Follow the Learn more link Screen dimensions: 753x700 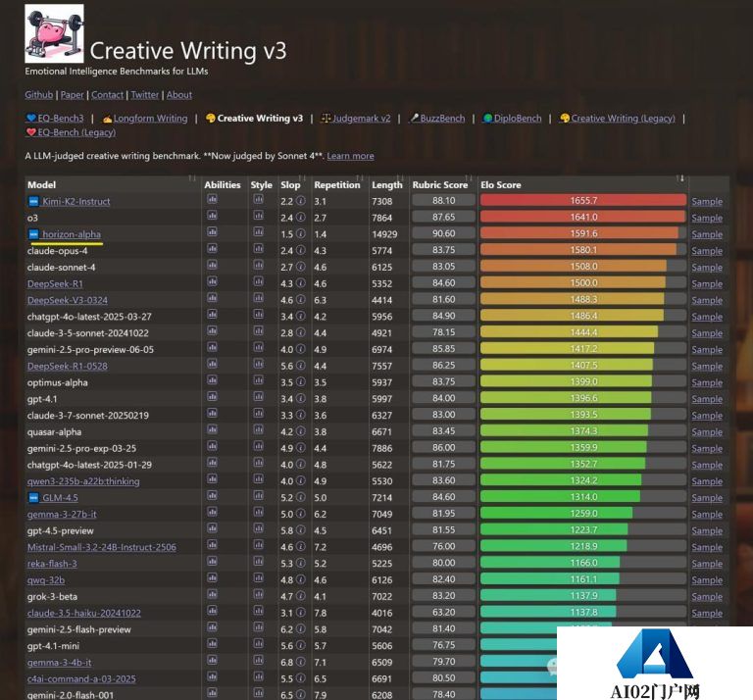click(x=350, y=156)
